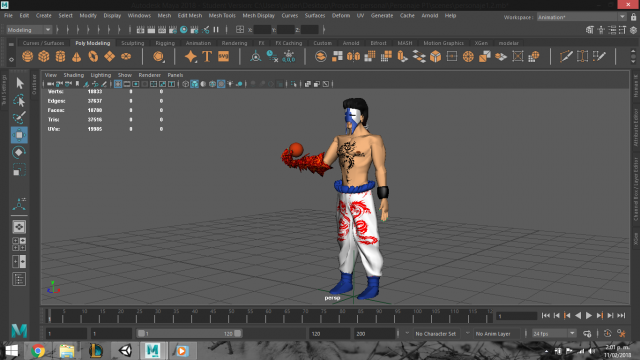Open the Edit Mesh menu
Screen dimensions: 640x360
pos(190,16)
